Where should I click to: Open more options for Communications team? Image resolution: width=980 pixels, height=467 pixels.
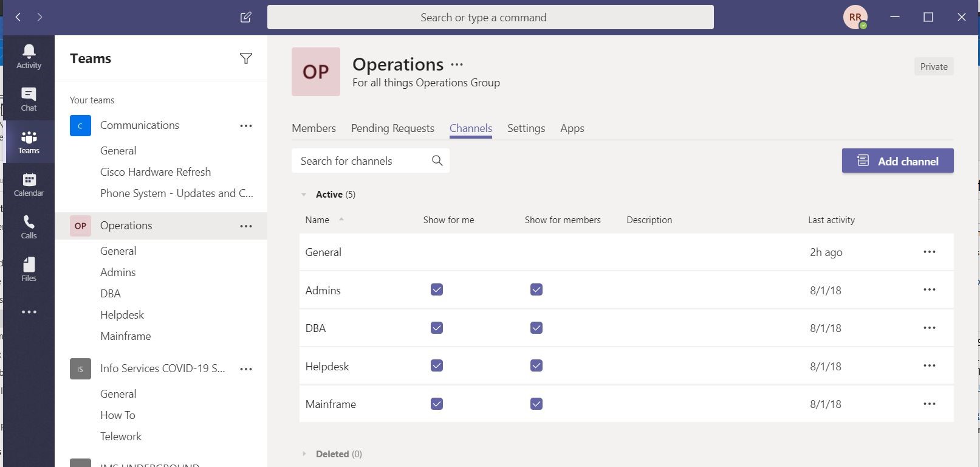click(246, 126)
